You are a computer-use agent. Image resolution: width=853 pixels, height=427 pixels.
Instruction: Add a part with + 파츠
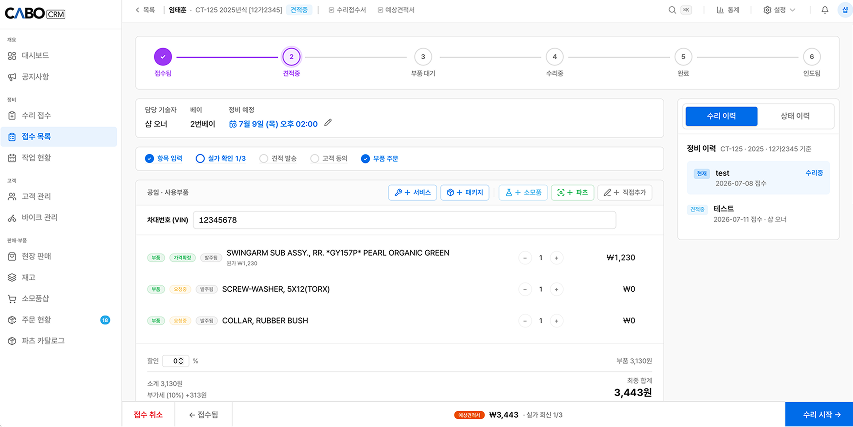pos(572,193)
